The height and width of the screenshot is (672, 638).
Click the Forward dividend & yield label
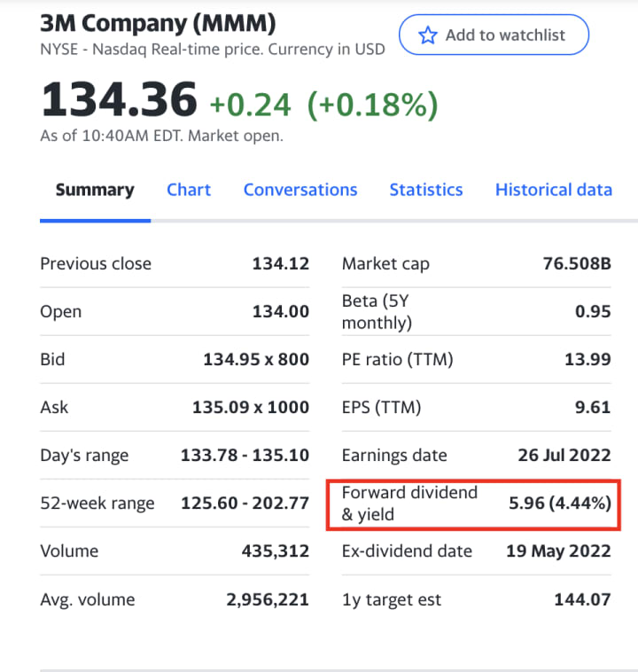(x=409, y=504)
